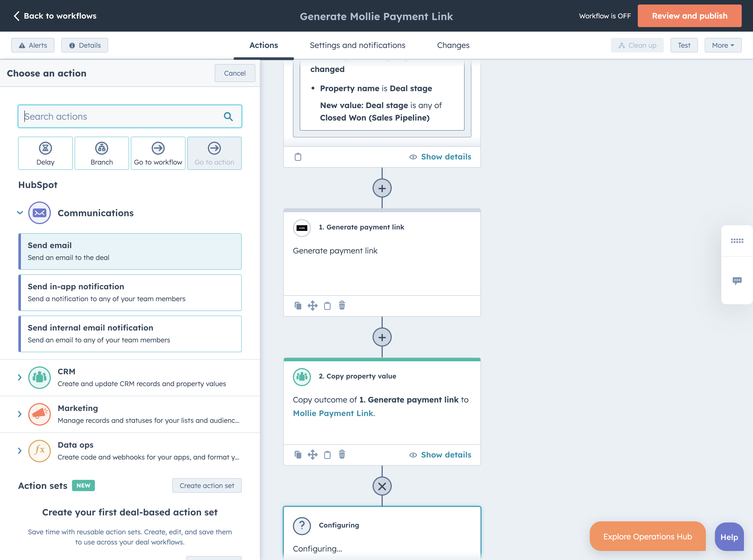Screen dimensions: 753x560
Task: Duplicate the Generate payment link action
Action: (298, 305)
